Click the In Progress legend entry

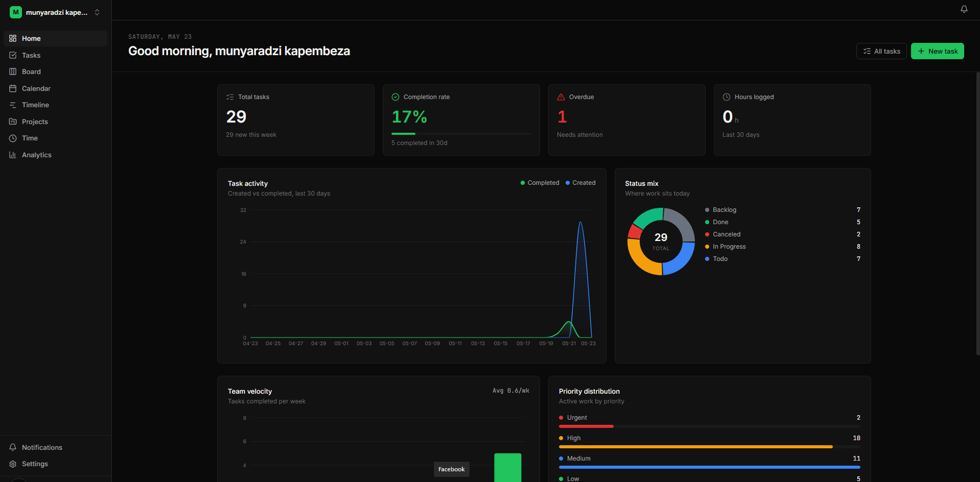[783, 247]
